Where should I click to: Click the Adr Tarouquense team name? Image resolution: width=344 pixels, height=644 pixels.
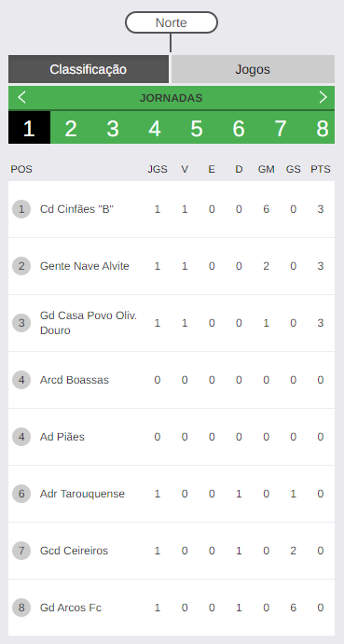tap(82, 494)
